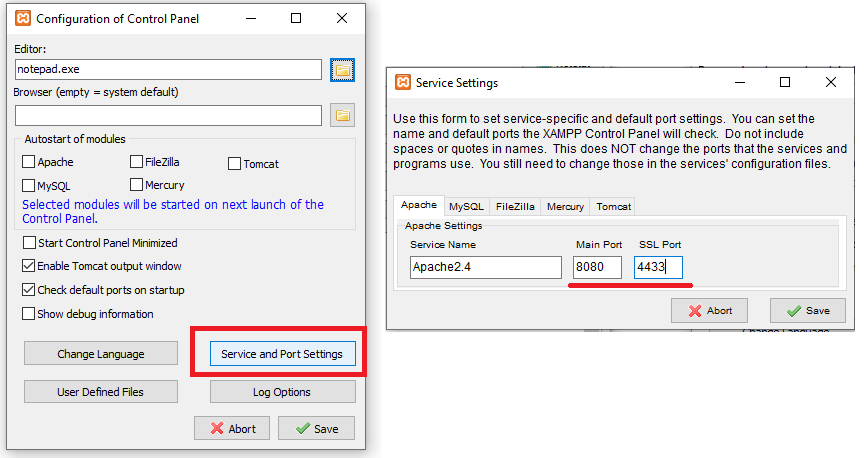
Task: Browse for editor with folder icon
Action: click(342, 70)
